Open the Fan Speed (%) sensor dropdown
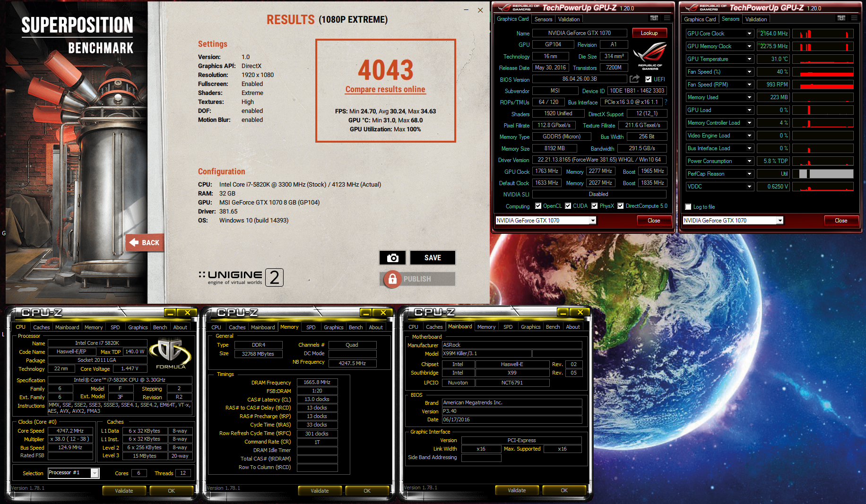Viewport: 866px width, 504px height. [x=749, y=72]
